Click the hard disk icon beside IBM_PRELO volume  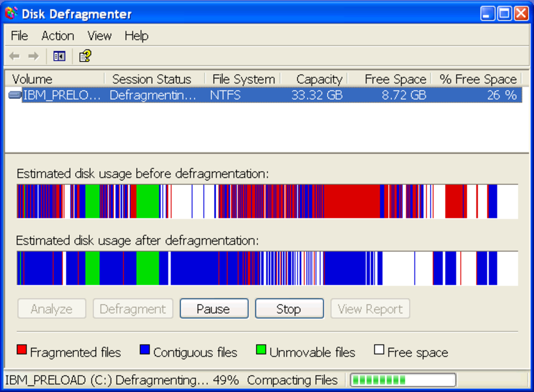point(15,95)
